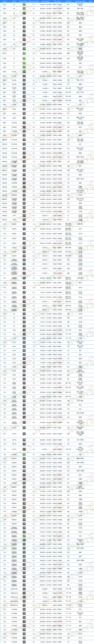
Task: Select body code 8P7 cell
Action: pyautogui.click(x=68, y=49)
